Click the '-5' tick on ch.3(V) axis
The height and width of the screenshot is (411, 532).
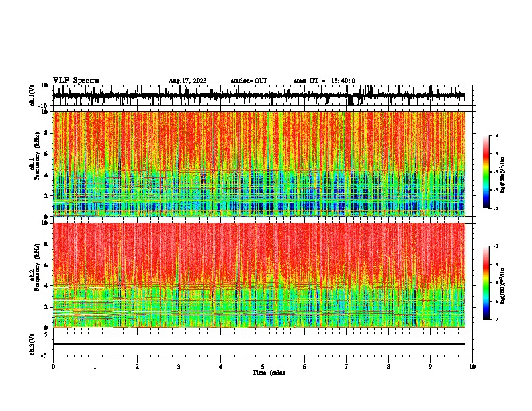pos(46,355)
